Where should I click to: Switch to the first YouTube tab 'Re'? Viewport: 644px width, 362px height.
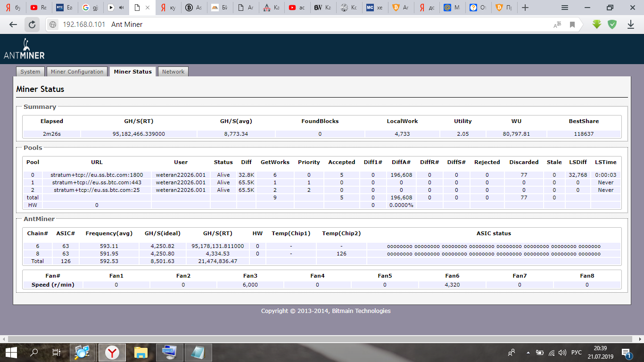tap(38, 8)
